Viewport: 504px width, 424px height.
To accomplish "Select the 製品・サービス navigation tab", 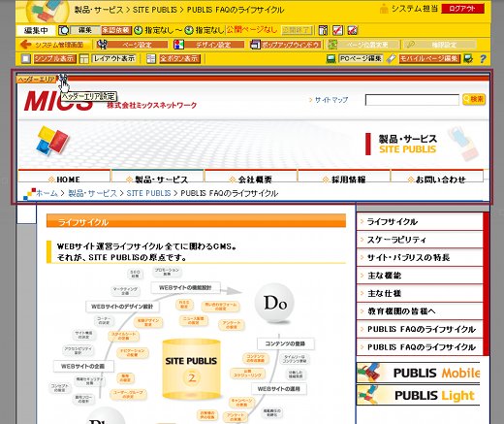I will [x=158, y=176].
